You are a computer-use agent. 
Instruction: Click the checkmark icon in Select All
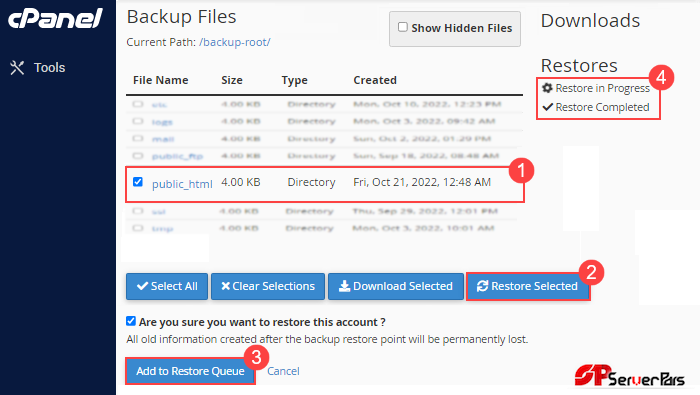click(x=142, y=286)
